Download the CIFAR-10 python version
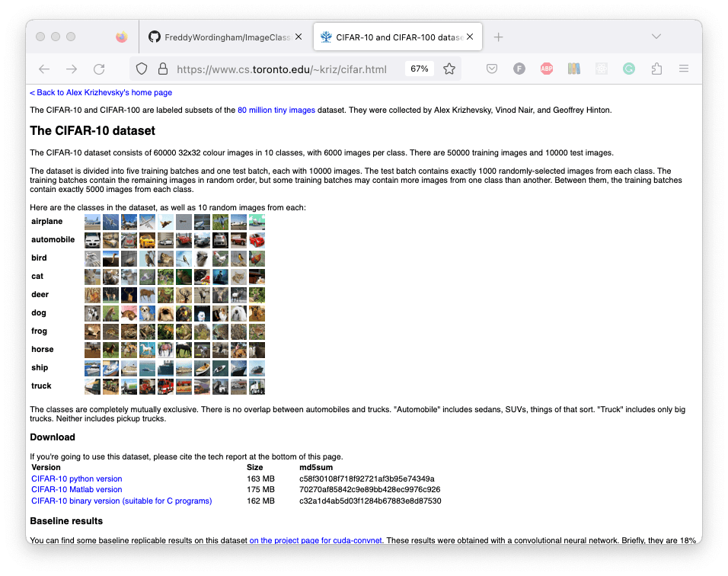 [x=77, y=479]
